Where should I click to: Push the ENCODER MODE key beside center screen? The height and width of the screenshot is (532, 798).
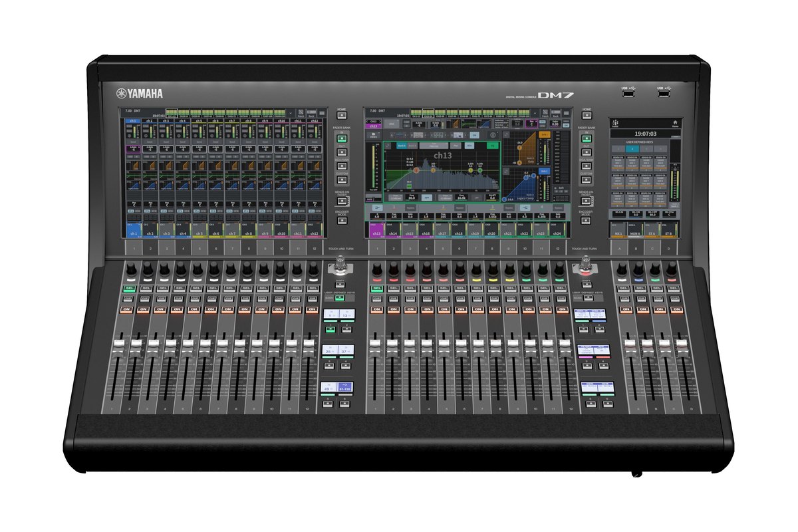586,220
